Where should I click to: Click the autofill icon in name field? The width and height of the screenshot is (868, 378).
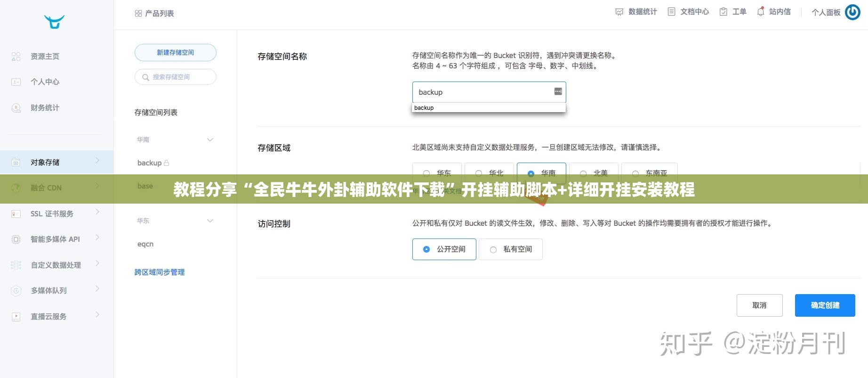[x=558, y=91]
